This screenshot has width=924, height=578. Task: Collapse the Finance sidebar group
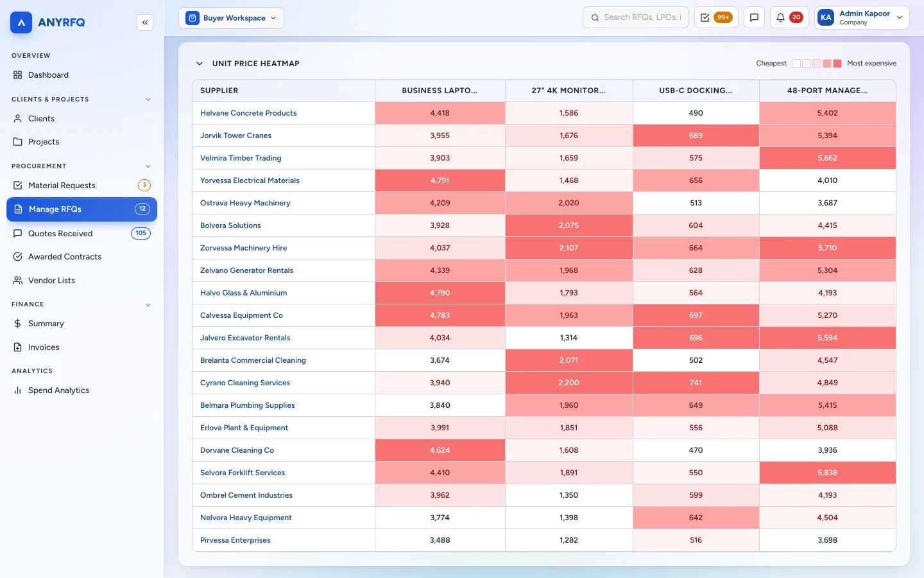[148, 304]
